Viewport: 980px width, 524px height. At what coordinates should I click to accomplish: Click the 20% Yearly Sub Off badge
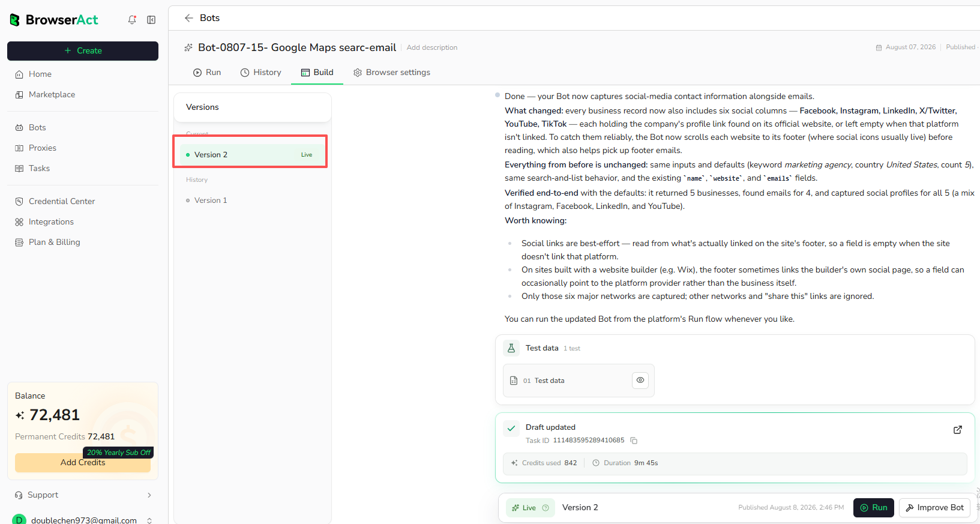tap(118, 453)
